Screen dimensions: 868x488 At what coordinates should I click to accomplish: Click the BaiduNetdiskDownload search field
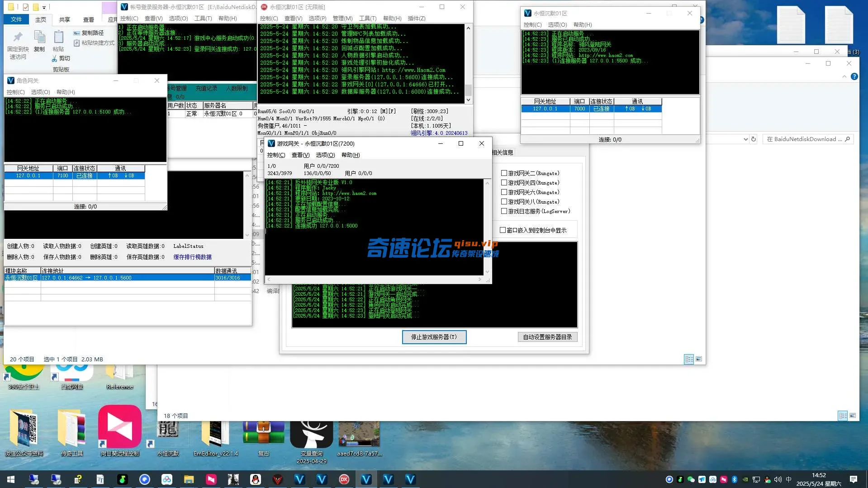808,139
